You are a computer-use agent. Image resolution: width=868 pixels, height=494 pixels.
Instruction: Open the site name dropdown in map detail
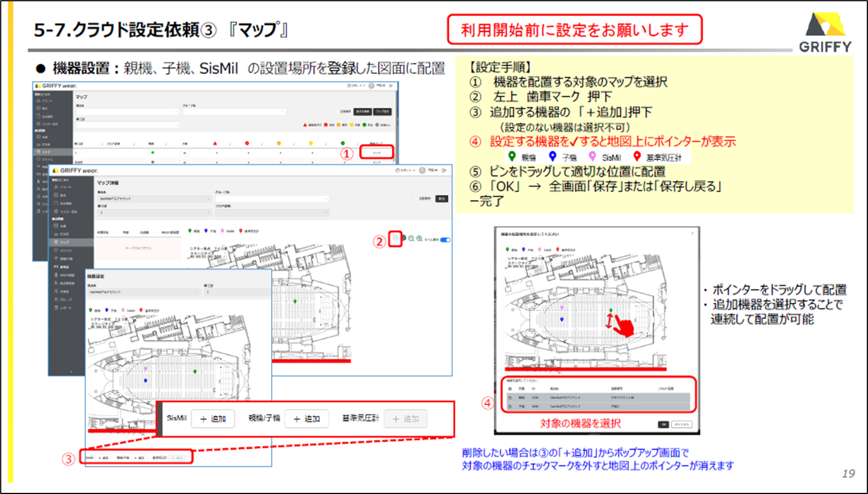pos(154,199)
